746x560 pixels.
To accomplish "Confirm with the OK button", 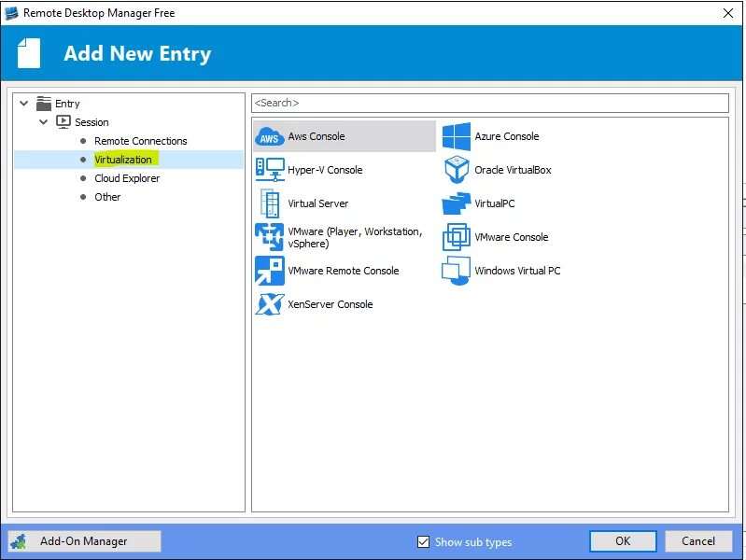I will click(623, 541).
